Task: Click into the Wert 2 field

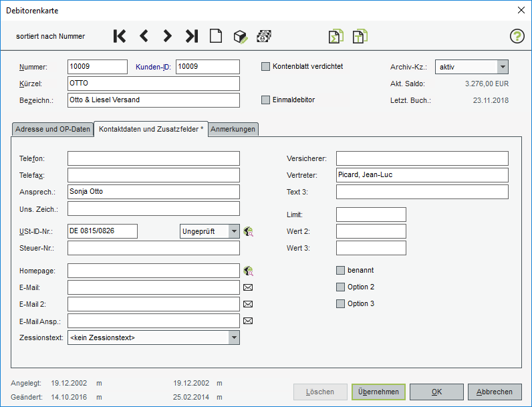Action: coord(371,231)
